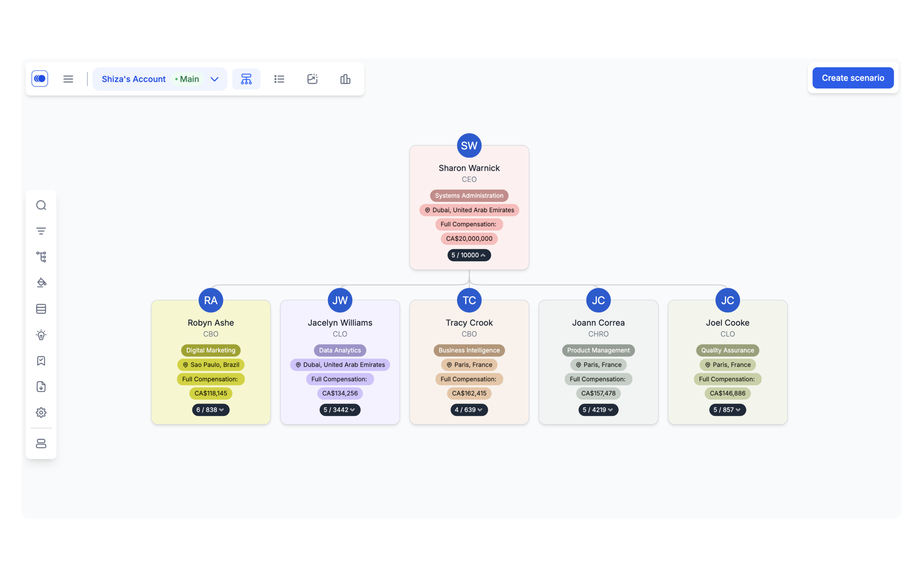Expand Tracy Crook's reporting chain
924x577 pixels.
click(468, 409)
